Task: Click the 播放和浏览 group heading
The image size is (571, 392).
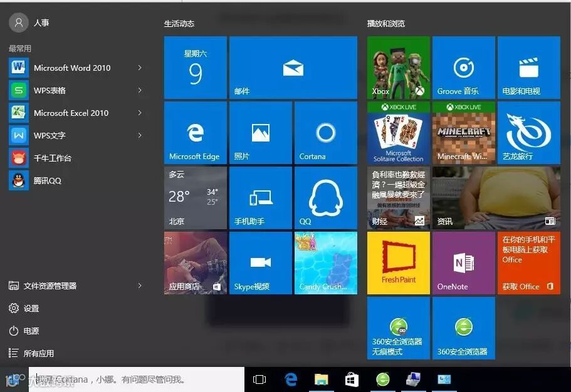Action: tap(386, 24)
